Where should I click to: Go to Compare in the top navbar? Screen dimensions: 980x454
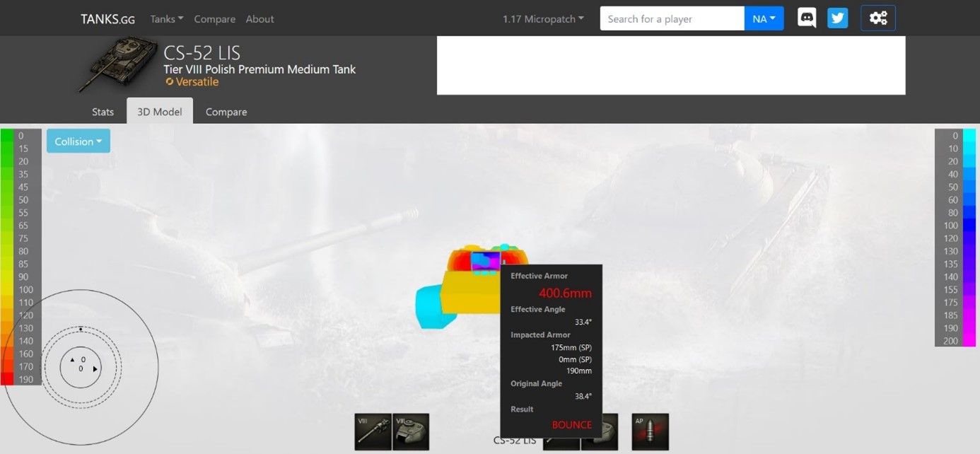(214, 19)
